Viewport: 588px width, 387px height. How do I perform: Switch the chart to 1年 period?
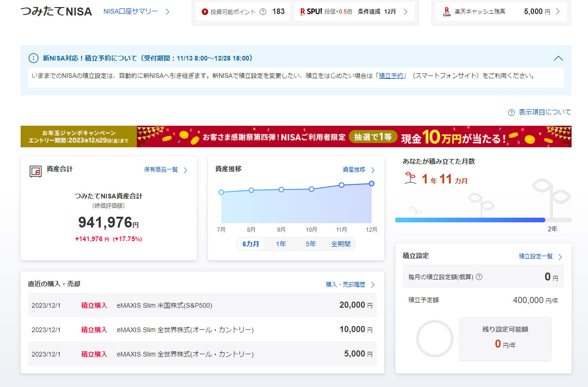click(x=281, y=244)
